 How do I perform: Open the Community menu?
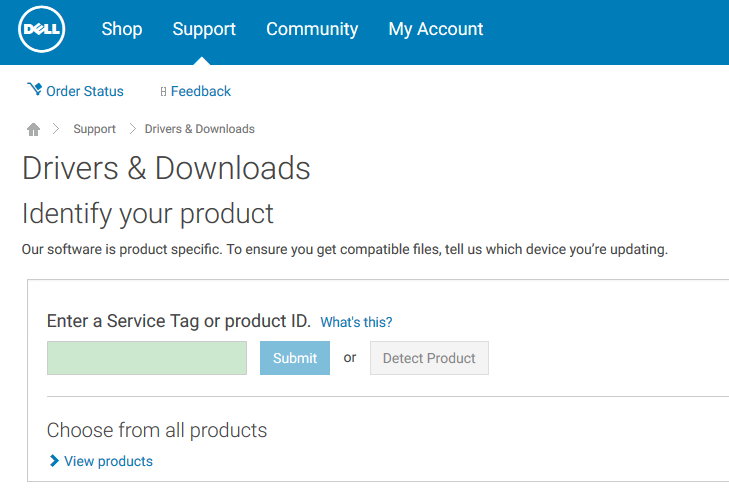coord(312,29)
